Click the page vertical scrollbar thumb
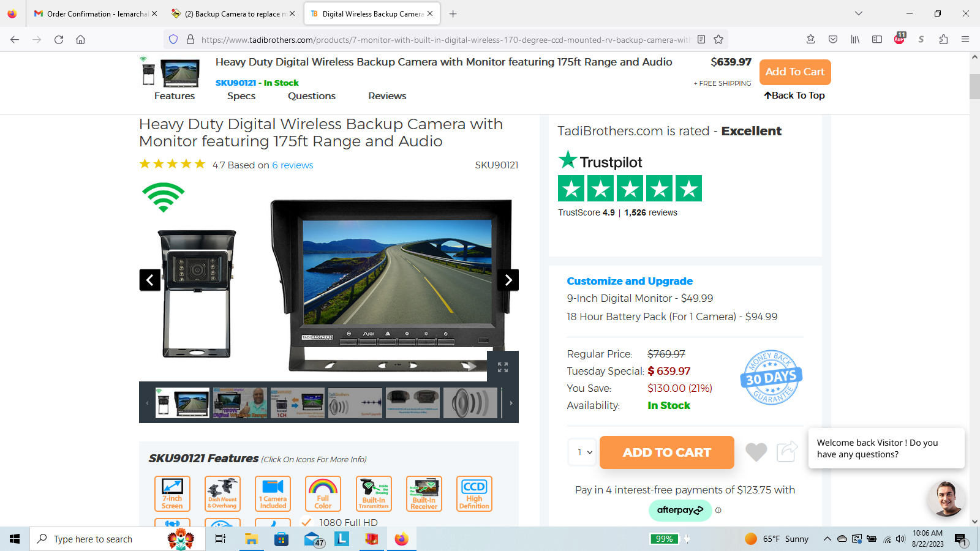 974,86
